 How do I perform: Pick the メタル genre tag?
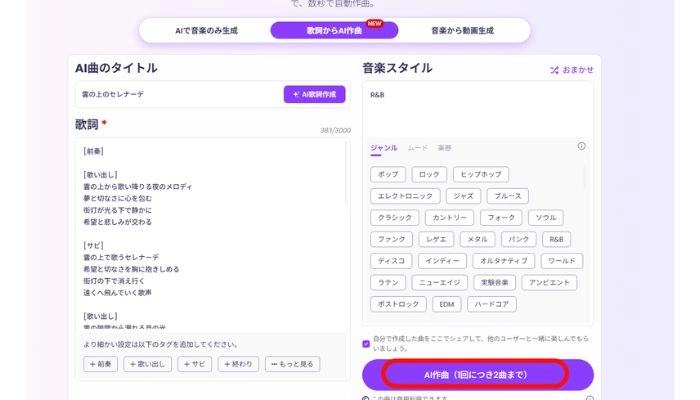477,239
